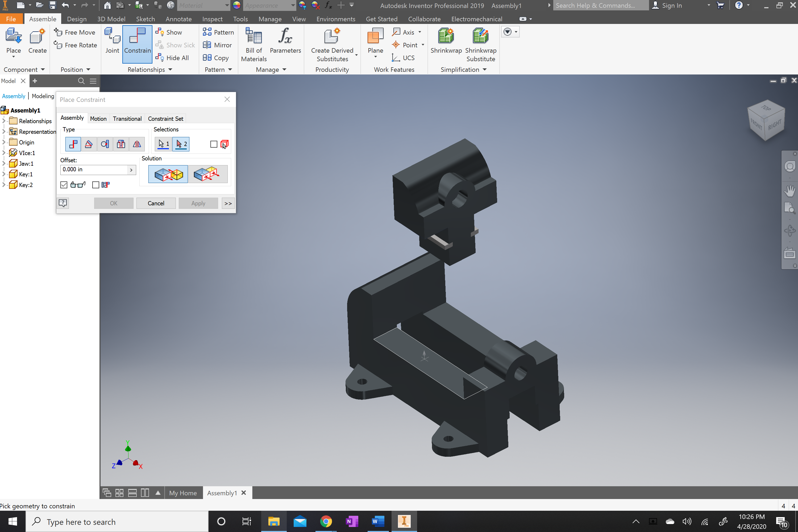Toggle Predict Offset and Orientation checkbox
This screenshot has height=532, width=798.
(x=96, y=185)
